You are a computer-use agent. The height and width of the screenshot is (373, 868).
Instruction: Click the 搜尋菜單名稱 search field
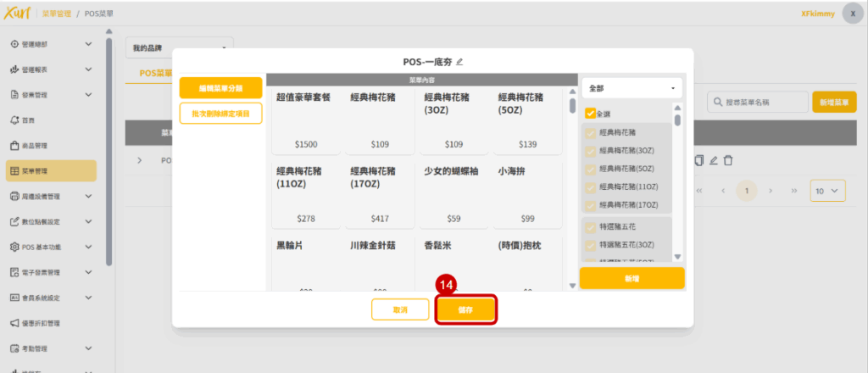(x=758, y=102)
